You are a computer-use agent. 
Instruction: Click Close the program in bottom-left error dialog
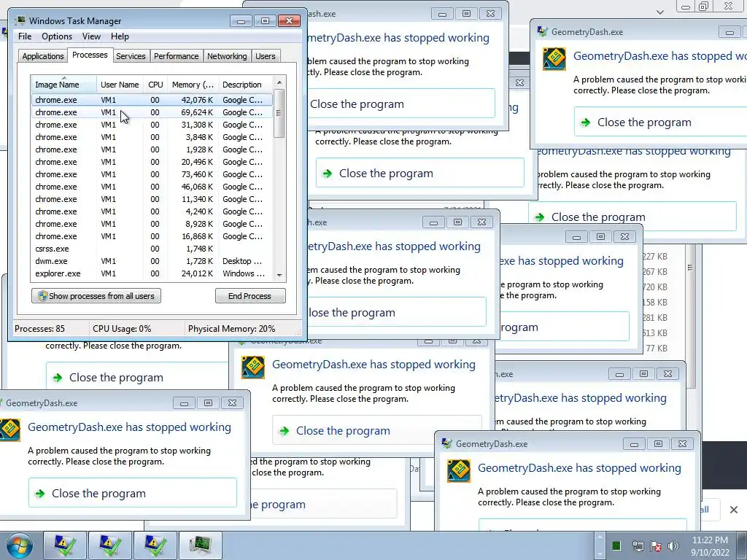coord(133,494)
